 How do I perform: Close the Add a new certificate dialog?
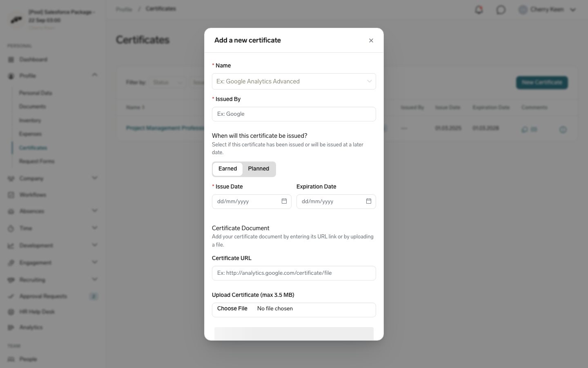(x=371, y=40)
